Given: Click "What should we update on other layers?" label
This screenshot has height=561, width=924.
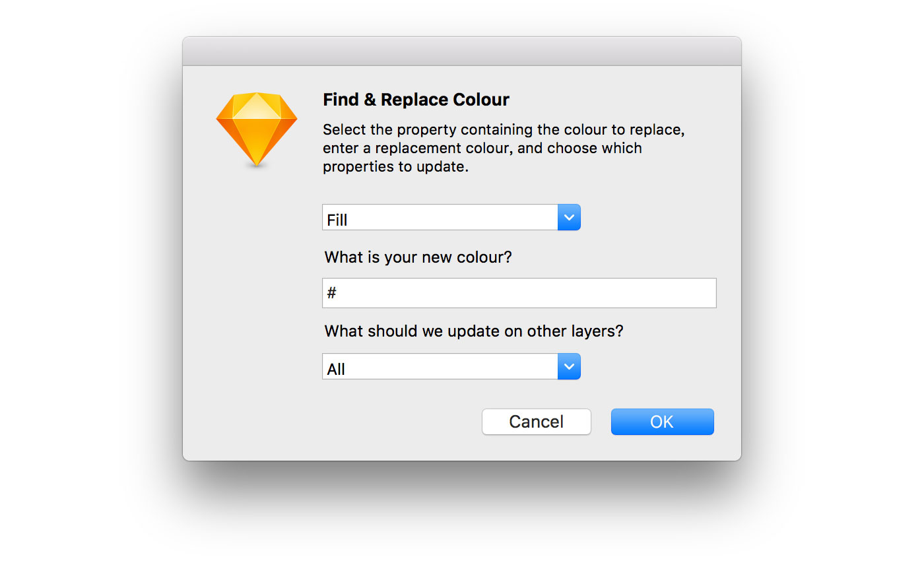Looking at the screenshot, I should [x=473, y=331].
